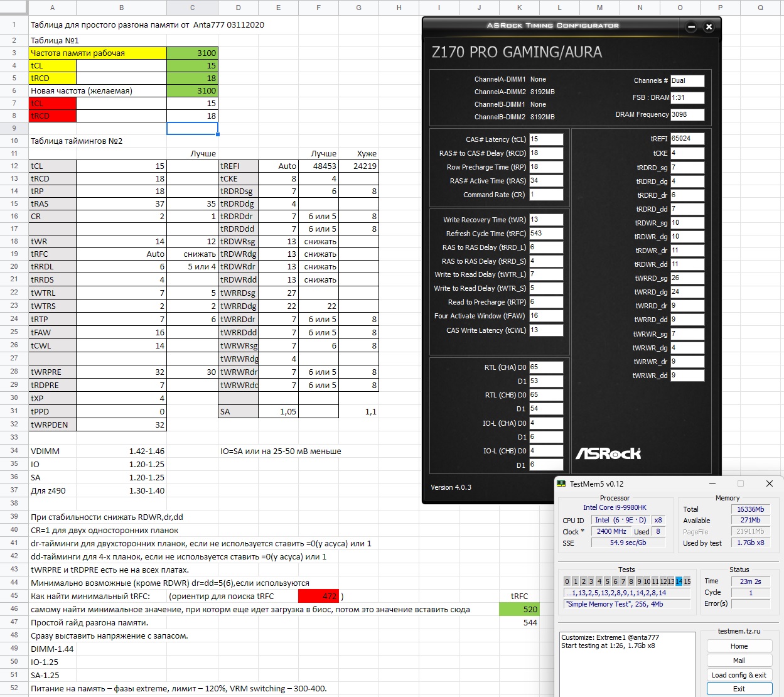Image resolution: width=784 pixels, height=697 pixels.
Task: Click the Channels # field showing Dual
Action: click(687, 81)
